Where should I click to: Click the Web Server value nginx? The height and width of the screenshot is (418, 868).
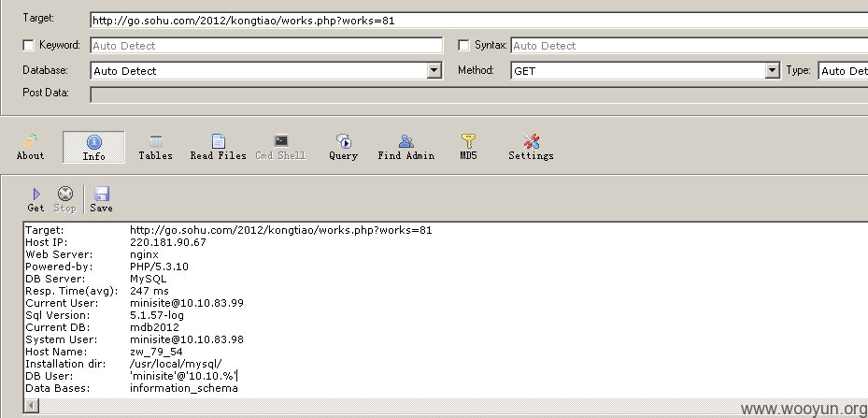(145, 254)
